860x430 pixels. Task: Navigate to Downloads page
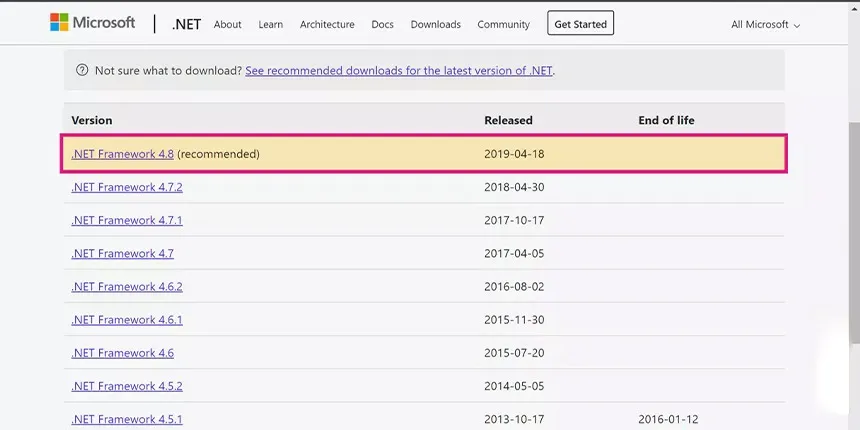point(435,24)
